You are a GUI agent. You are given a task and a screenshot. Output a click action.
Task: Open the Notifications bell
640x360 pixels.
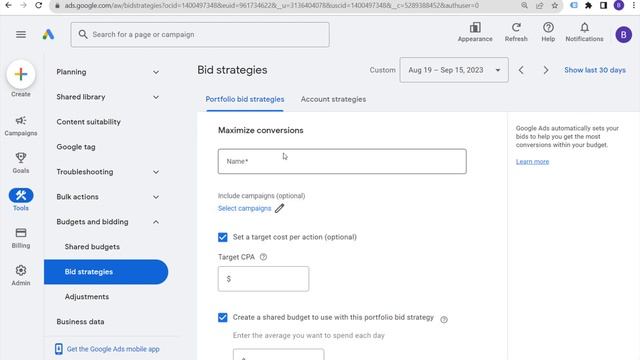click(x=584, y=28)
